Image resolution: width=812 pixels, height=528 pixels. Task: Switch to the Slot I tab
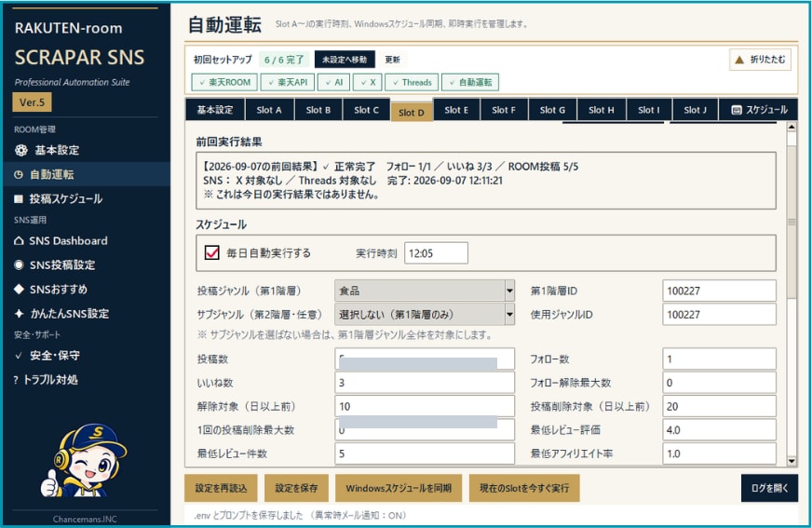click(649, 110)
